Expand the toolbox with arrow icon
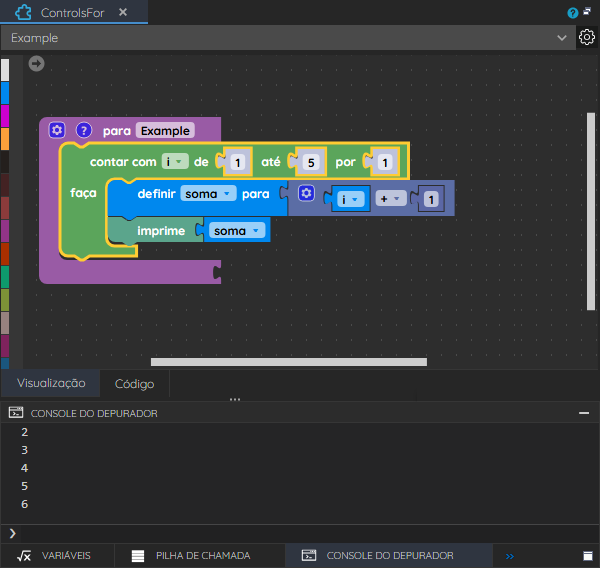 (36, 64)
